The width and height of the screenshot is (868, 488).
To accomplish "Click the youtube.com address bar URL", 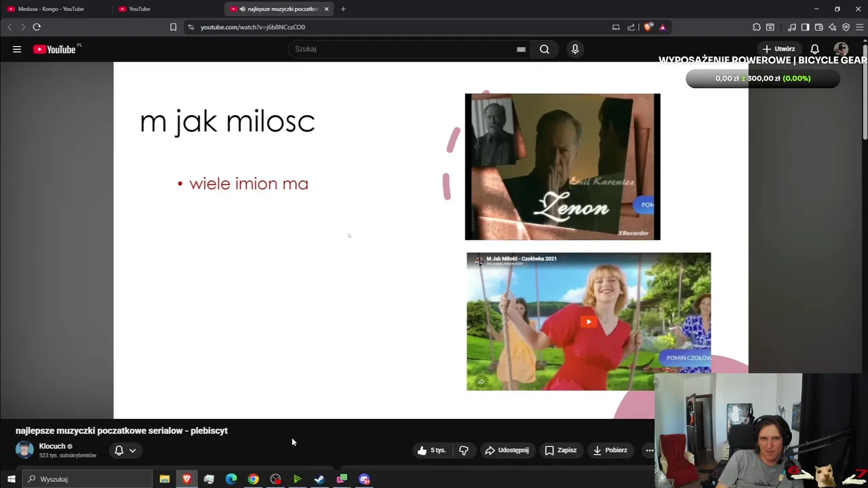I will 253,27.
